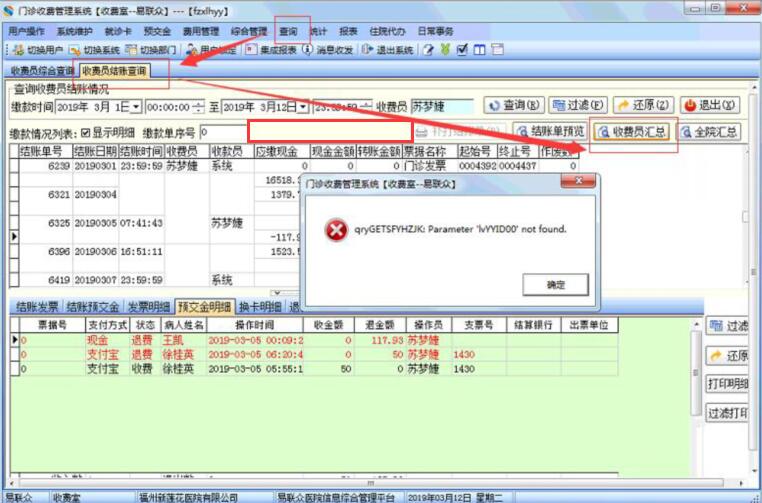Open 集成报表 from the toolbar

(270, 50)
